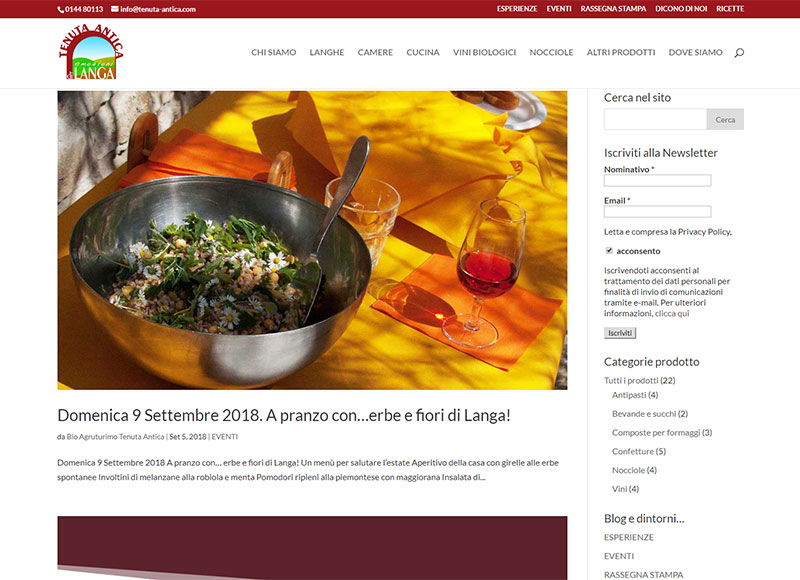Screen dimensions: 800x580
Task: Click the Nominativo input field
Action: (x=657, y=180)
